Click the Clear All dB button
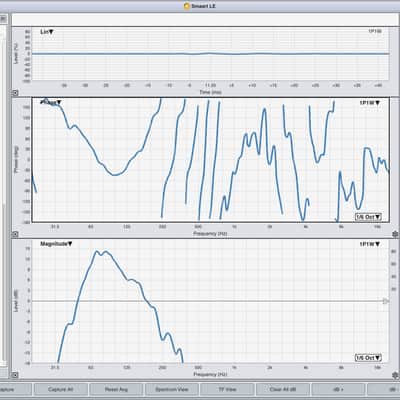This screenshot has width=400, height=400. [x=283, y=389]
